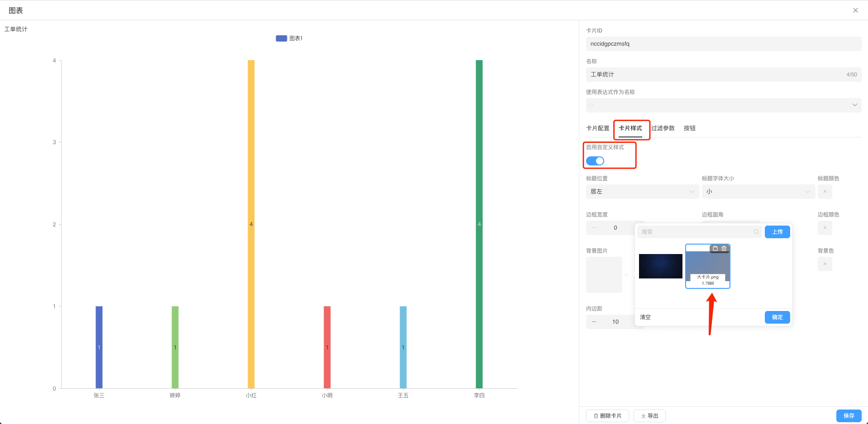Viewport: 868px width, 424px height.
Task: Select the 按钮 tab
Action: point(690,128)
